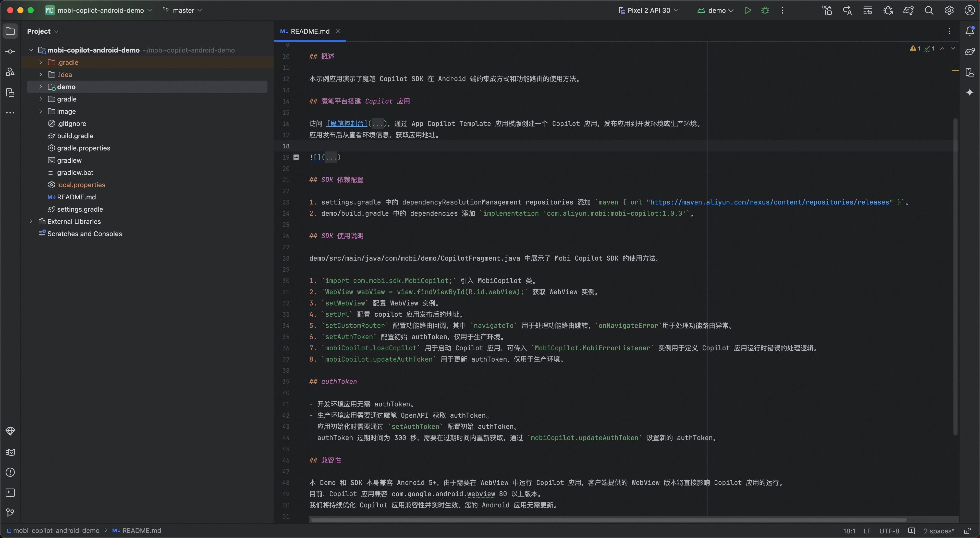Debug the demo configuration
980x538 pixels.
click(x=765, y=10)
